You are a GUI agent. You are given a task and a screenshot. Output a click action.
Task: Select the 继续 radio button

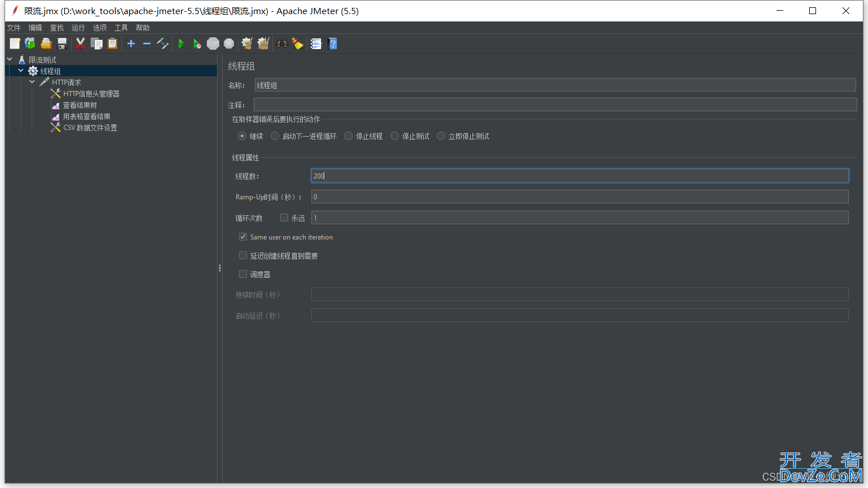click(242, 136)
